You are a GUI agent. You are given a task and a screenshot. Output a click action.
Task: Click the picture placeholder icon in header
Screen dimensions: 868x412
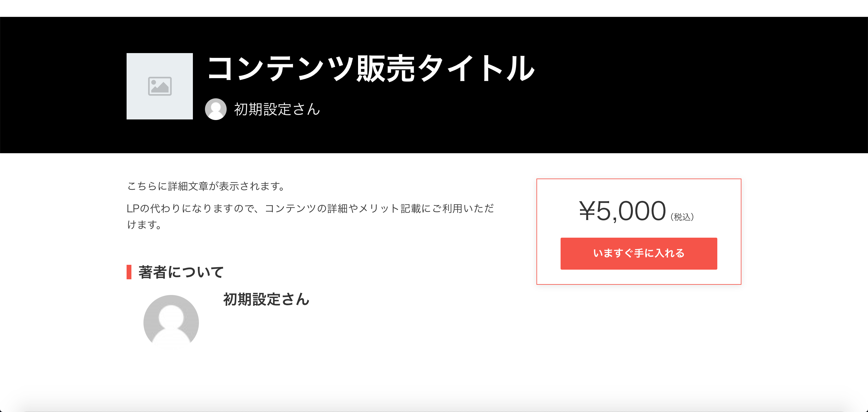point(160,86)
